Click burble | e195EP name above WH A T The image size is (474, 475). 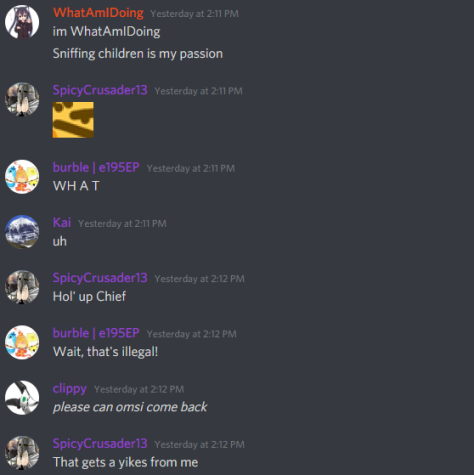(96, 167)
